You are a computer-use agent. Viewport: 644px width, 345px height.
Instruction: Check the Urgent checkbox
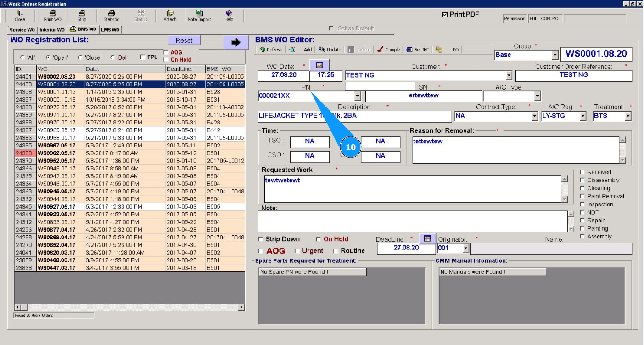(x=297, y=251)
